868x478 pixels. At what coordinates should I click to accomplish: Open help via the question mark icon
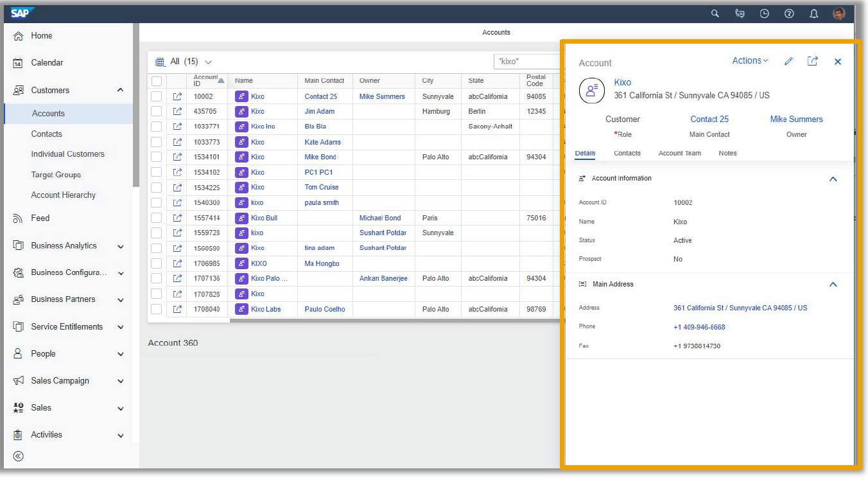coord(789,13)
